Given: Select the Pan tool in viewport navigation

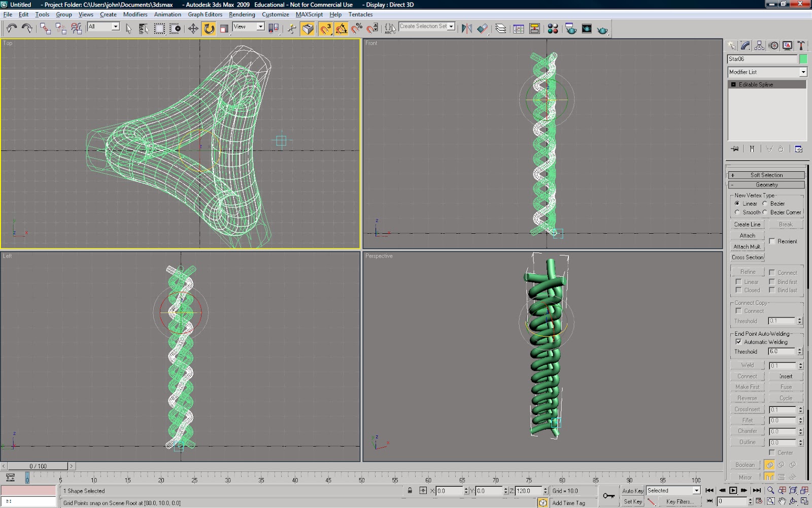Looking at the screenshot, I should point(782,501).
